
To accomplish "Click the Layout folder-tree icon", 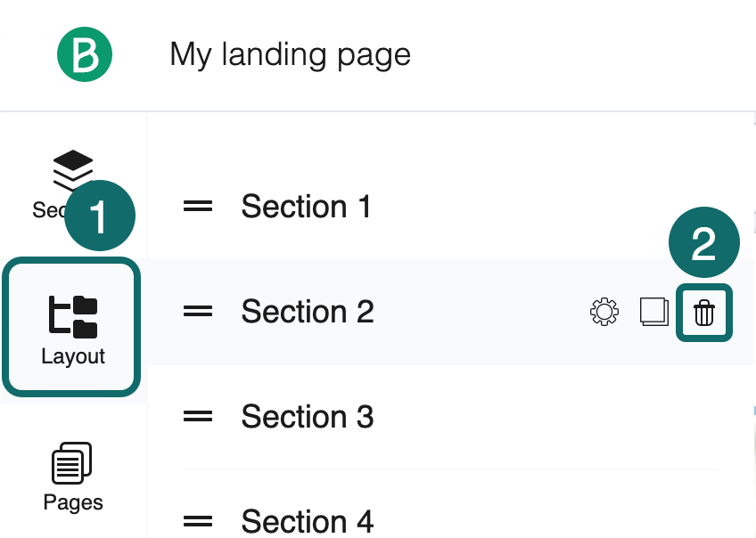I will [73, 317].
